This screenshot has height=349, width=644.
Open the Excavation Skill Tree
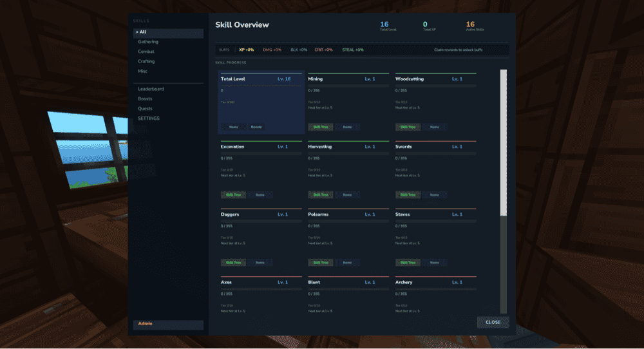click(x=233, y=195)
